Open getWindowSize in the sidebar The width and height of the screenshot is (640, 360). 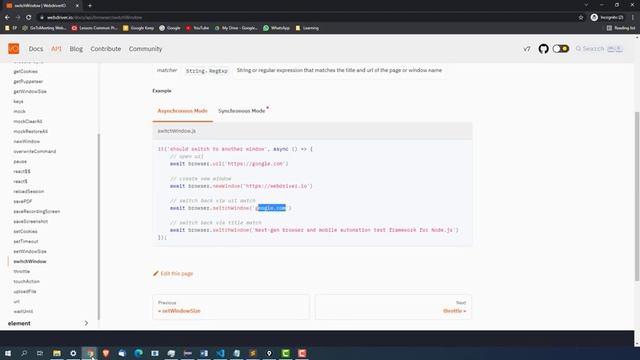click(30, 91)
